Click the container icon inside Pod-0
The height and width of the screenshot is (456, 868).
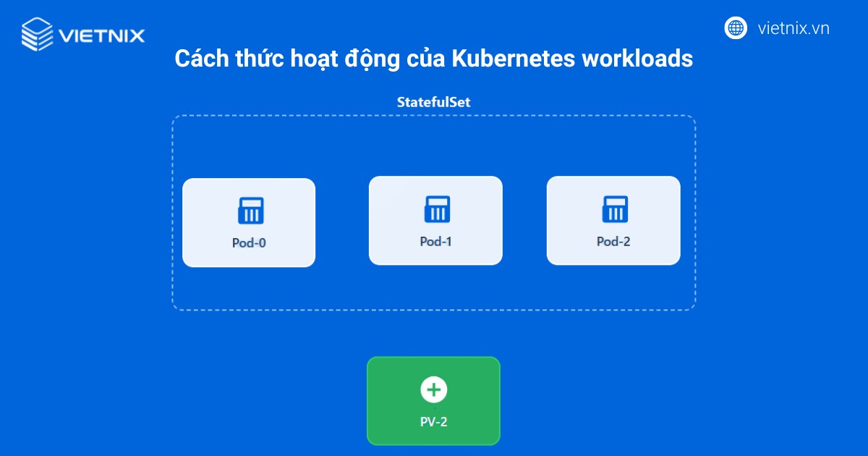pyautogui.click(x=249, y=211)
